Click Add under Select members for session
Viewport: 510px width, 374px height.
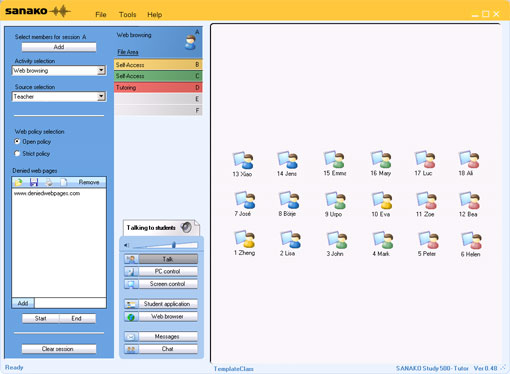point(59,47)
